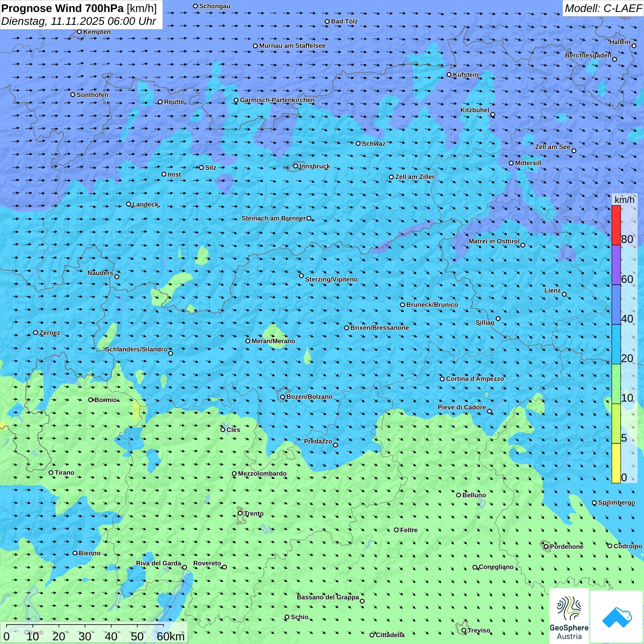
Task: Click the "km/h" legend heading
Action: click(624, 200)
